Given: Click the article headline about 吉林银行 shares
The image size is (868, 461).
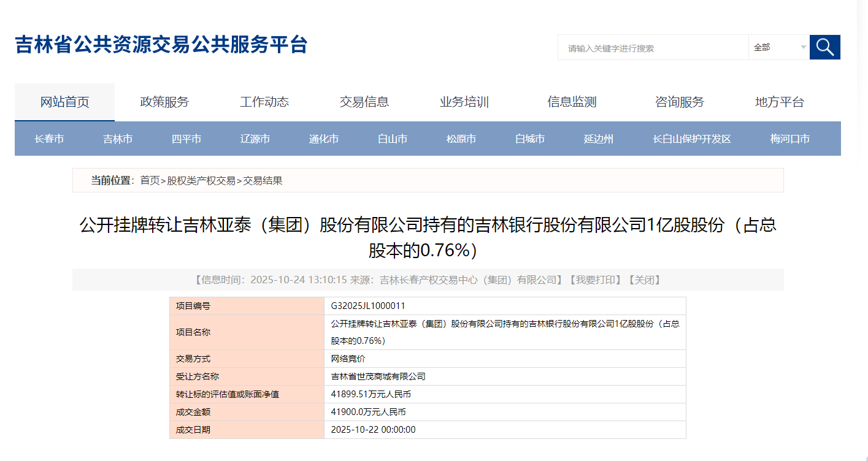Looking at the screenshot, I should click(428, 237).
